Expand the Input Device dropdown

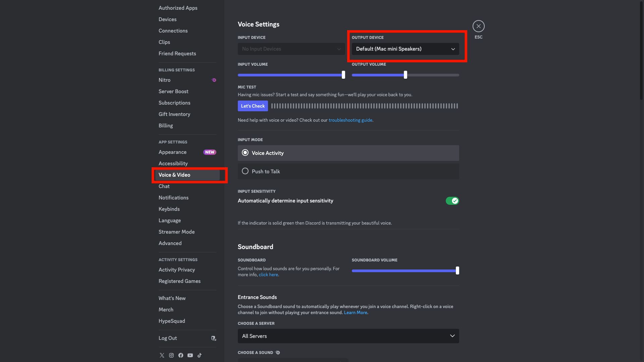(291, 49)
